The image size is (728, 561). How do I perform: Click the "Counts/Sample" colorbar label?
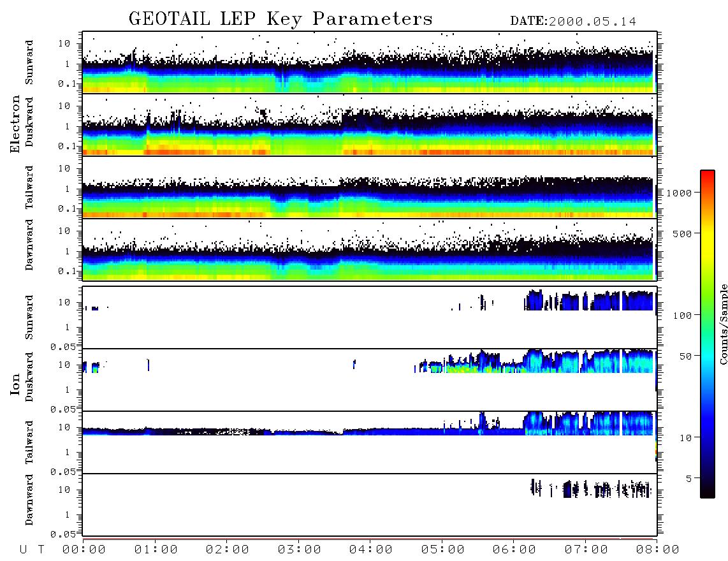723,324
